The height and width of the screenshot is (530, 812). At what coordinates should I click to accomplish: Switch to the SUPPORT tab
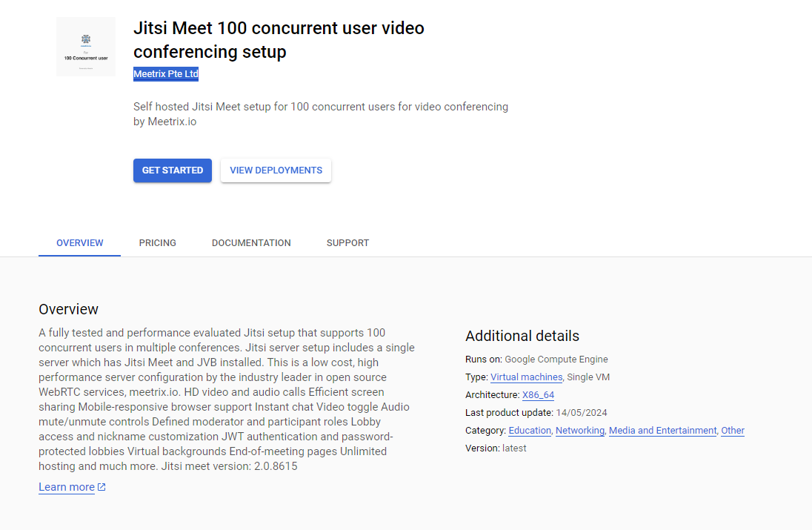coord(347,242)
